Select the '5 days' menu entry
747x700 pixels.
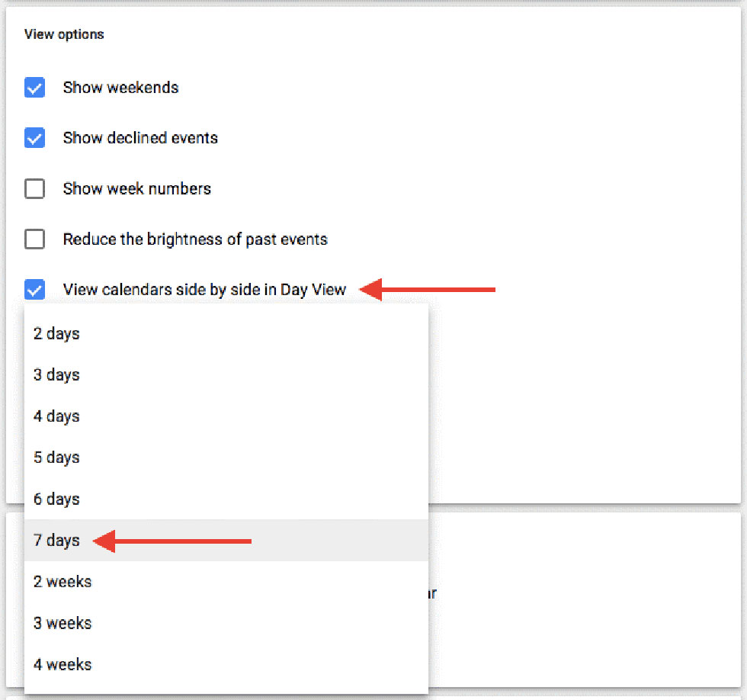56,458
